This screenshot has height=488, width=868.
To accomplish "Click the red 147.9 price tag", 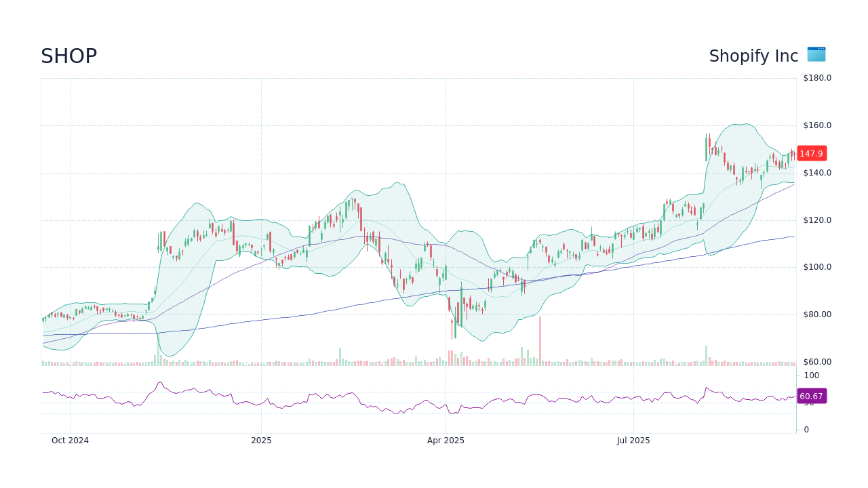I will [811, 153].
